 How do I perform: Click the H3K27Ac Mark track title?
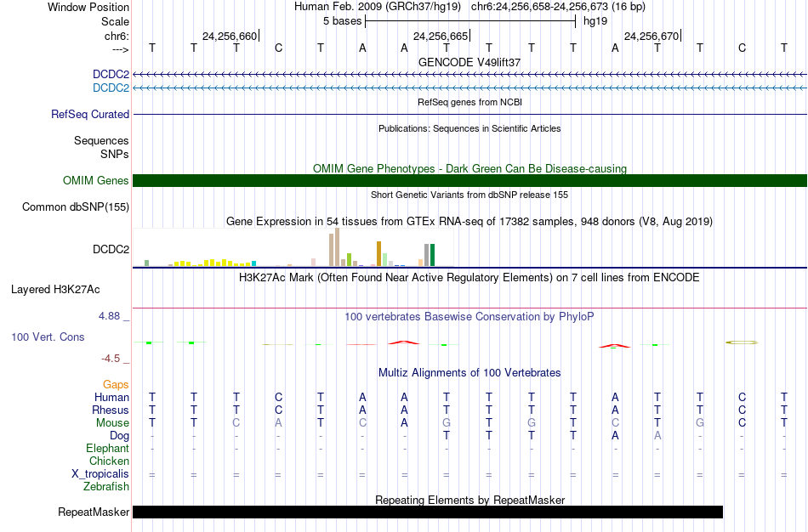(x=469, y=278)
